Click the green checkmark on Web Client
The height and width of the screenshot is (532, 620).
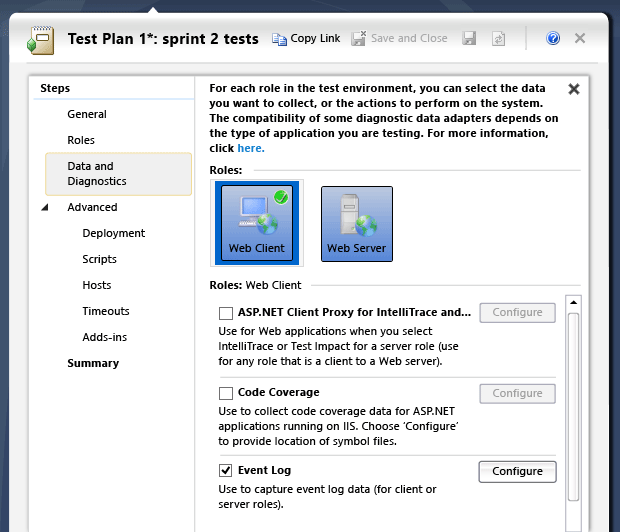[x=281, y=197]
